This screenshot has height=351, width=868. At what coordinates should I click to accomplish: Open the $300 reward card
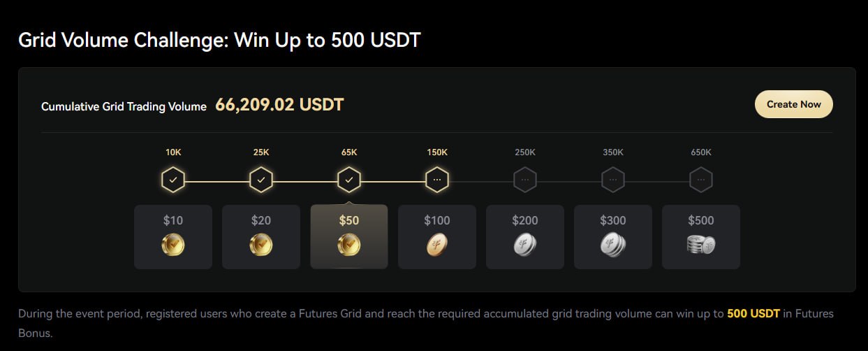click(x=613, y=237)
